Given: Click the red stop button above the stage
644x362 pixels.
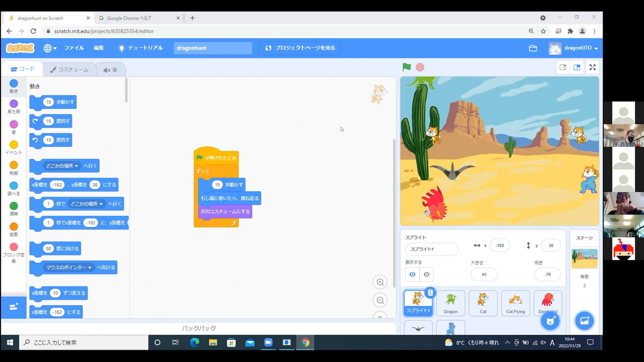Looking at the screenshot, I should click(420, 67).
